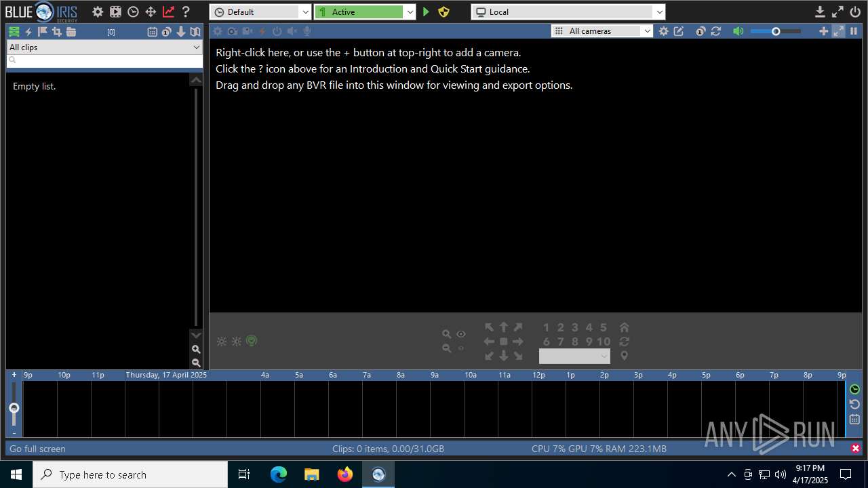Viewport: 868px width, 488px height.
Task: Click the microphone talk icon
Action: 307,31
